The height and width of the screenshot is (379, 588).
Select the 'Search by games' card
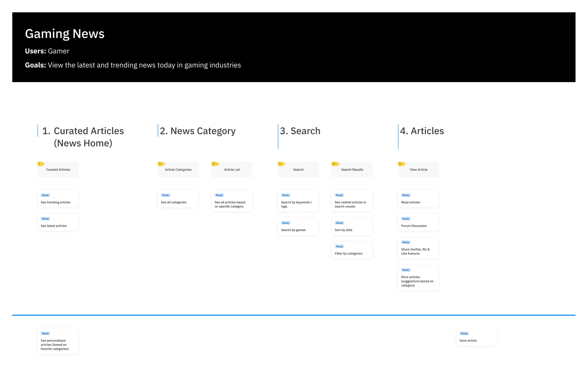[298, 227]
